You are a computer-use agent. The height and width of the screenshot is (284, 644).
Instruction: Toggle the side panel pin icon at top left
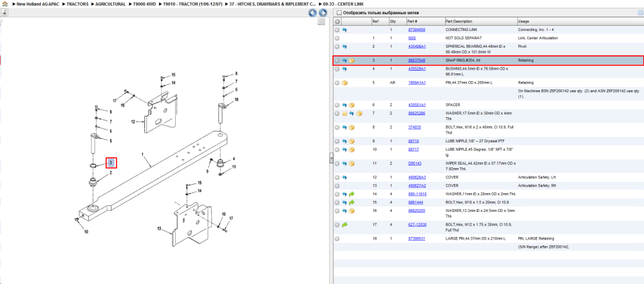pyautogui.click(x=4, y=13)
